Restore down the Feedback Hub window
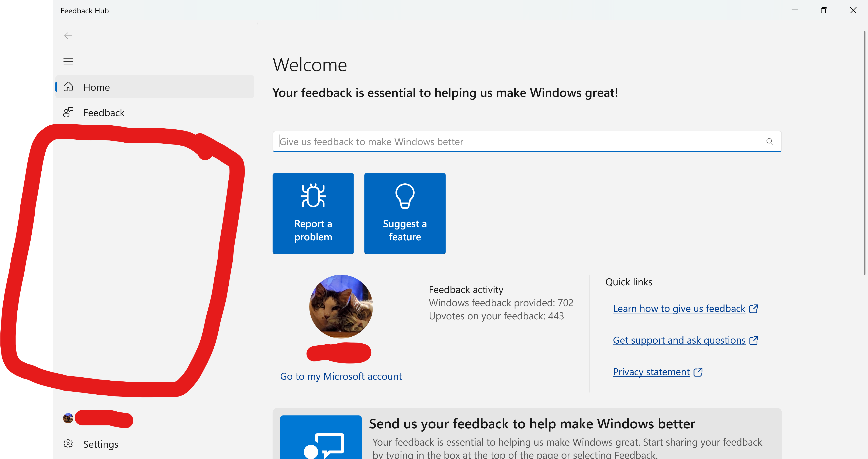Image resolution: width=868 pixels, height=459 pixels. click(824, 10)
